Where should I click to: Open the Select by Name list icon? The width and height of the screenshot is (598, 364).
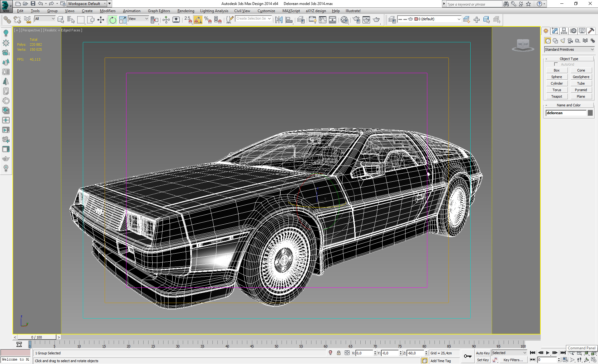click(71, 20)
